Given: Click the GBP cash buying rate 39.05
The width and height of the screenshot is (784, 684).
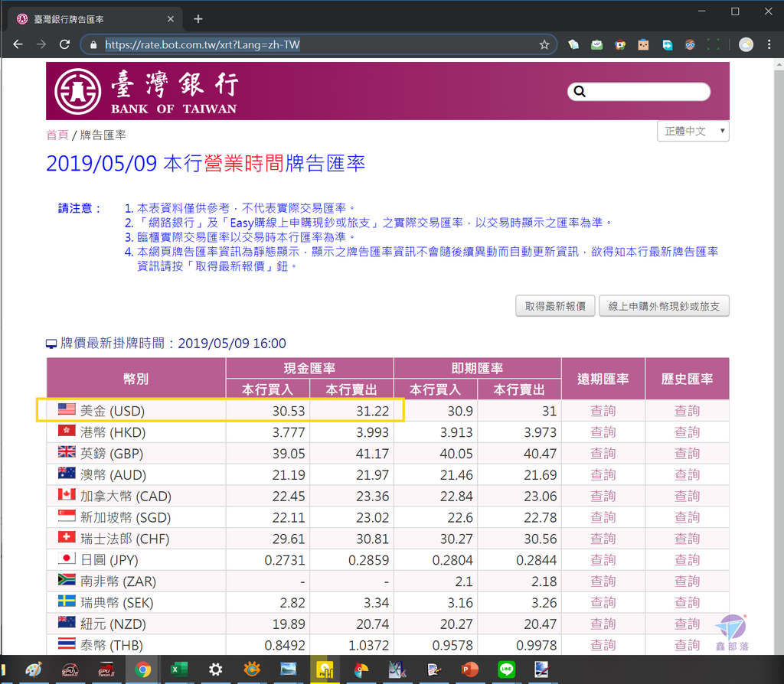Looking at the screenshot, I should tap(289, 454).
